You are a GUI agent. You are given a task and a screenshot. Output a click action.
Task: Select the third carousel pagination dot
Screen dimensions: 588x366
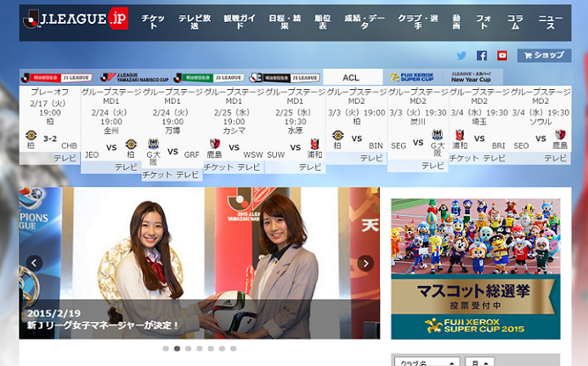click(x=189, y=348)
